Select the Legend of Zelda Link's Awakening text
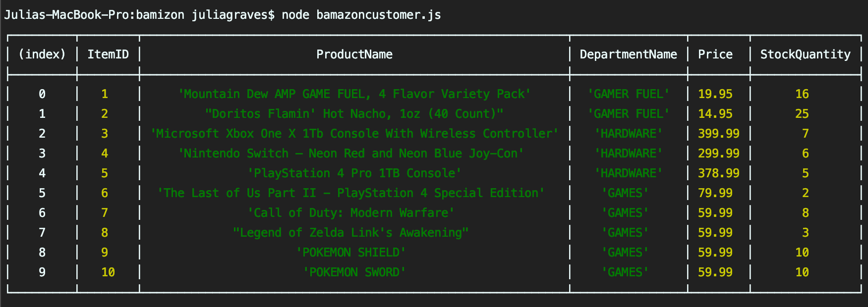The height and width of the screenshot is (307, 868). pyautogui.click(x=351, y=233)
